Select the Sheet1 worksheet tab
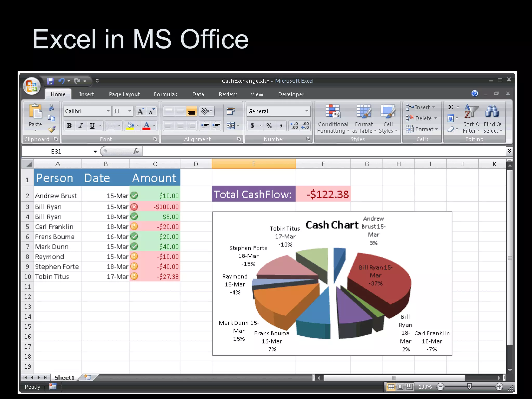Image resolution: width=532 pixels, height=399 pixels. tap(64, 377)
